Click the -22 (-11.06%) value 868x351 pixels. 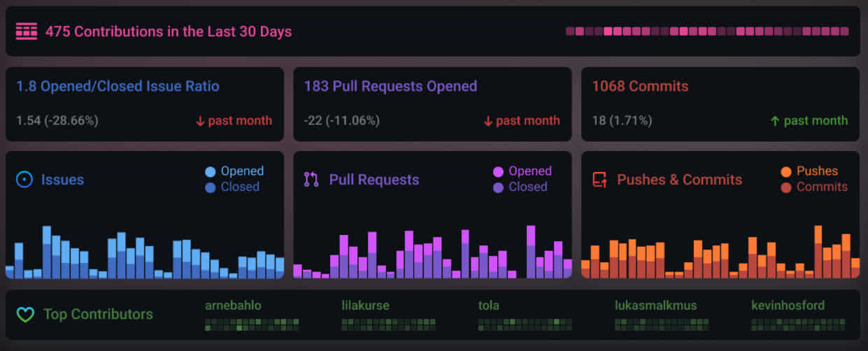[342, 121]
